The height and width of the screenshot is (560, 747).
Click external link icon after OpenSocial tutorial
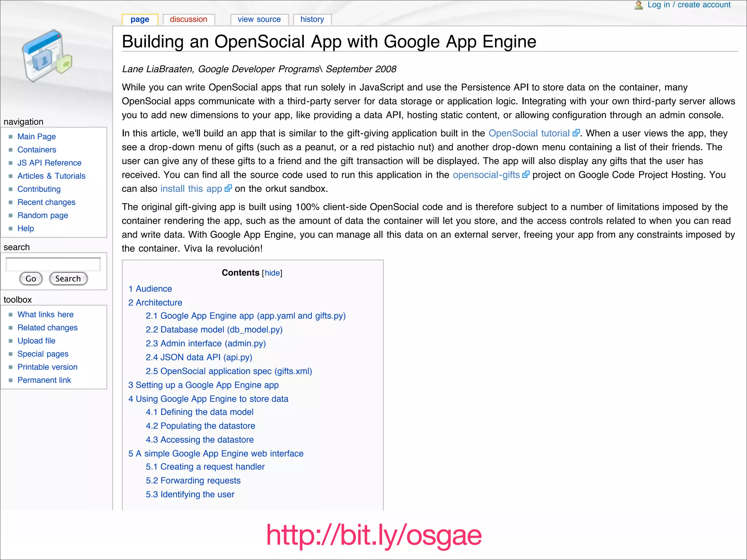click(x=576, y=133)
